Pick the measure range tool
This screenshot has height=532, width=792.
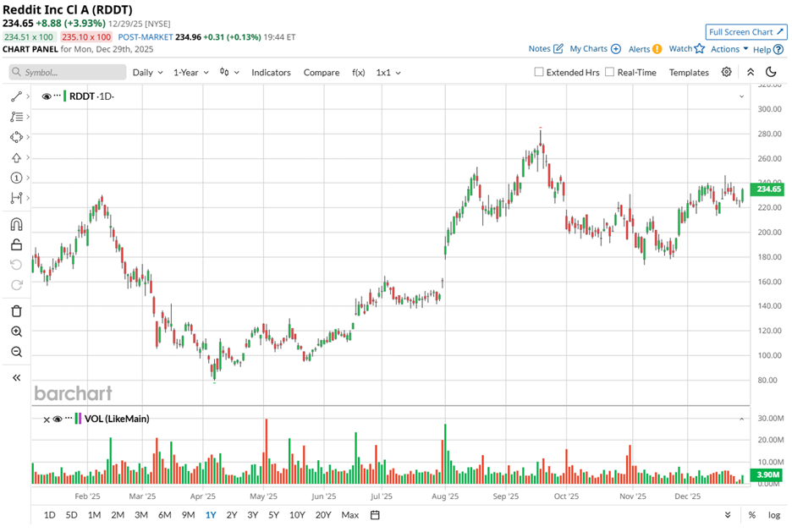tap(16, 198)
